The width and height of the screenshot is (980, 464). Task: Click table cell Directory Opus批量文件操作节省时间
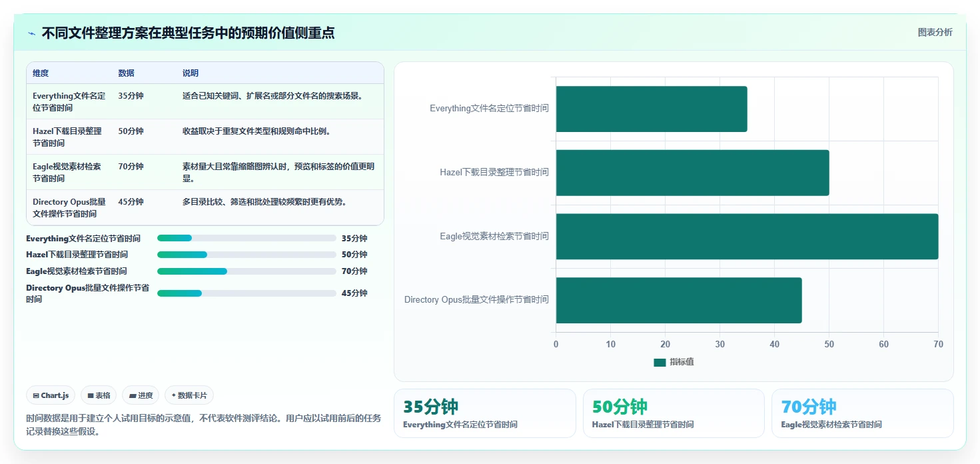pyautogui.click(x=69, y=208)
